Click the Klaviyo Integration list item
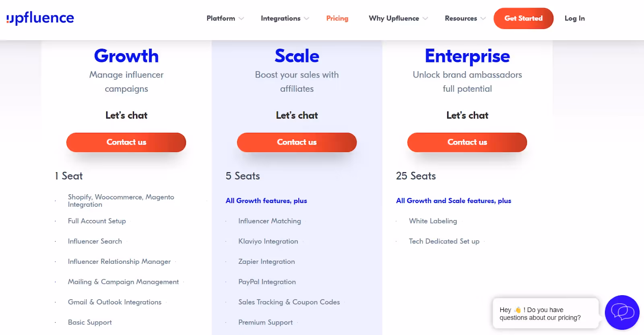The height and width of the screenshot is (335, 644). (x=268, y=241)
